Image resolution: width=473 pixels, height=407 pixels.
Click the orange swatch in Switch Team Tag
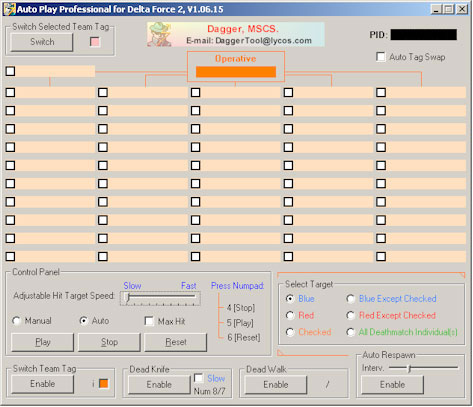click(104, 384)
